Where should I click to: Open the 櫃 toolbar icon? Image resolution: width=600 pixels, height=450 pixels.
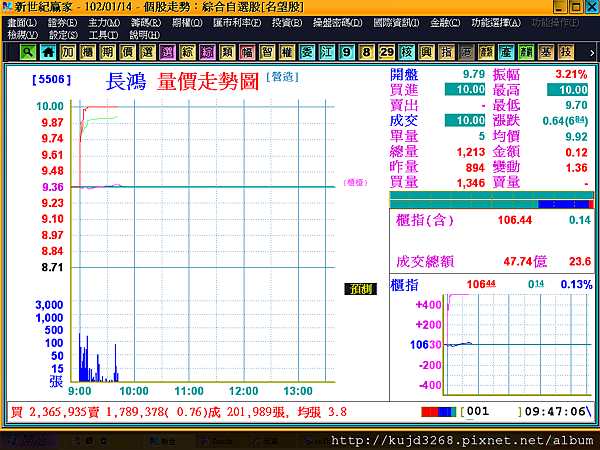[88, 52]
